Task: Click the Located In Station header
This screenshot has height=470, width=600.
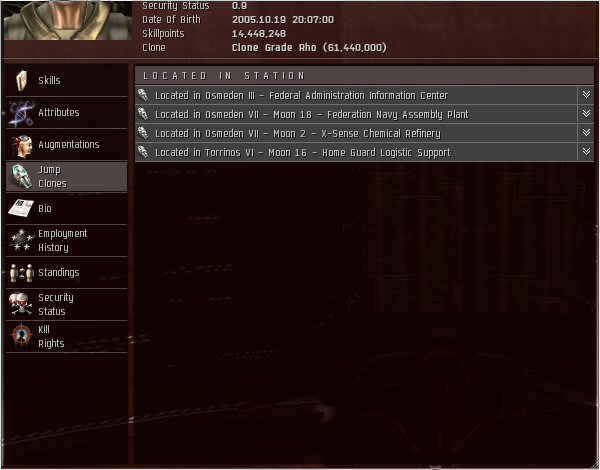Action: [x=364, y=75]
